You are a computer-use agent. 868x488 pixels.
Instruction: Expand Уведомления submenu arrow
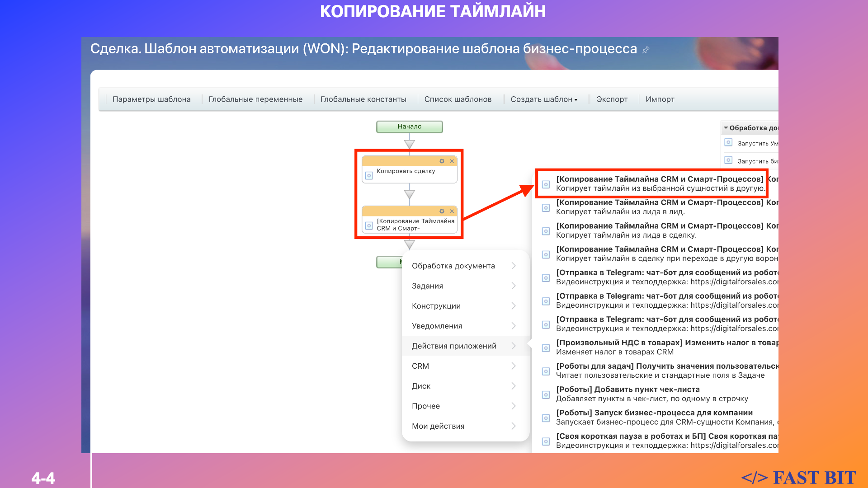(514, 326)
